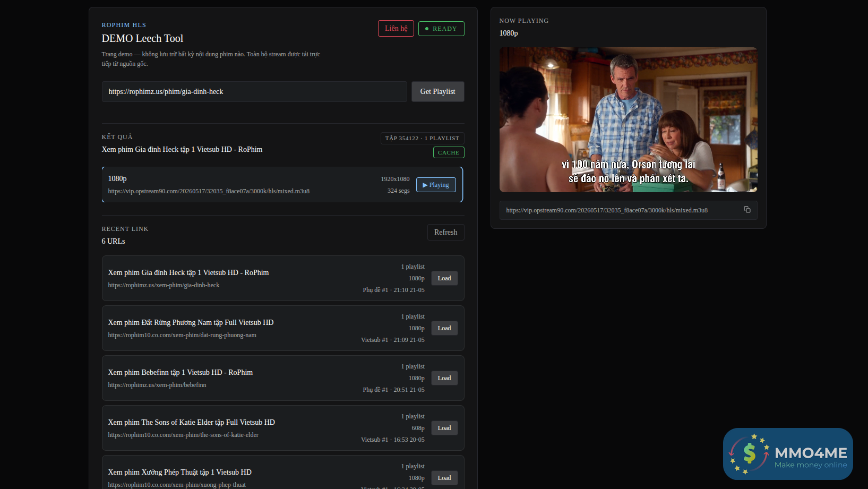Click the 1080p label under NOW PLAYING
Image resolution: width=868 pixels, height=489 pixels.
(x=509, y=33)
